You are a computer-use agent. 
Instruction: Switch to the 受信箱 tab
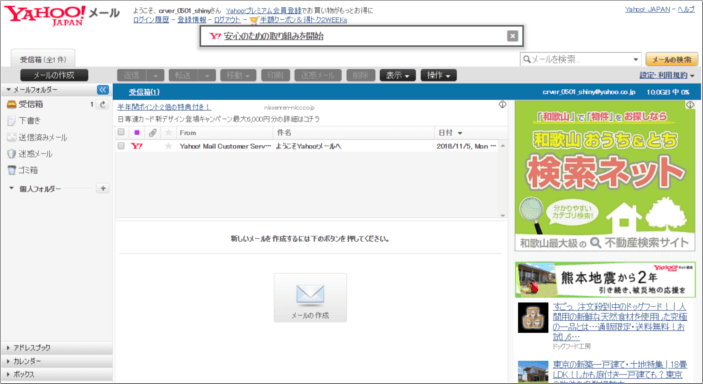point(43,59)
